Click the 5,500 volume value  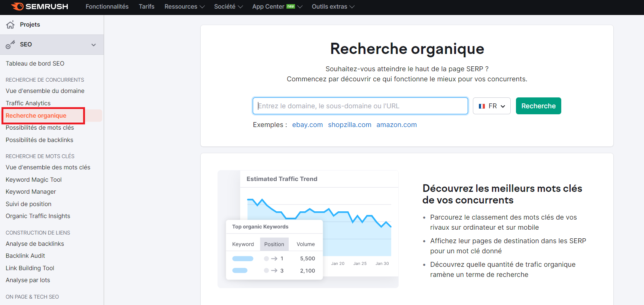(307, 259)
